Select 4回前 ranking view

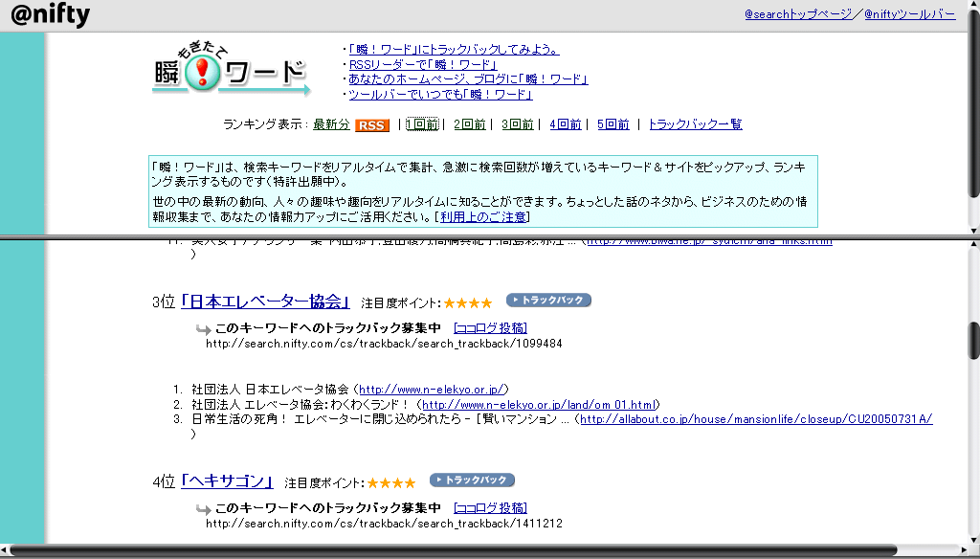coord(566,124)
